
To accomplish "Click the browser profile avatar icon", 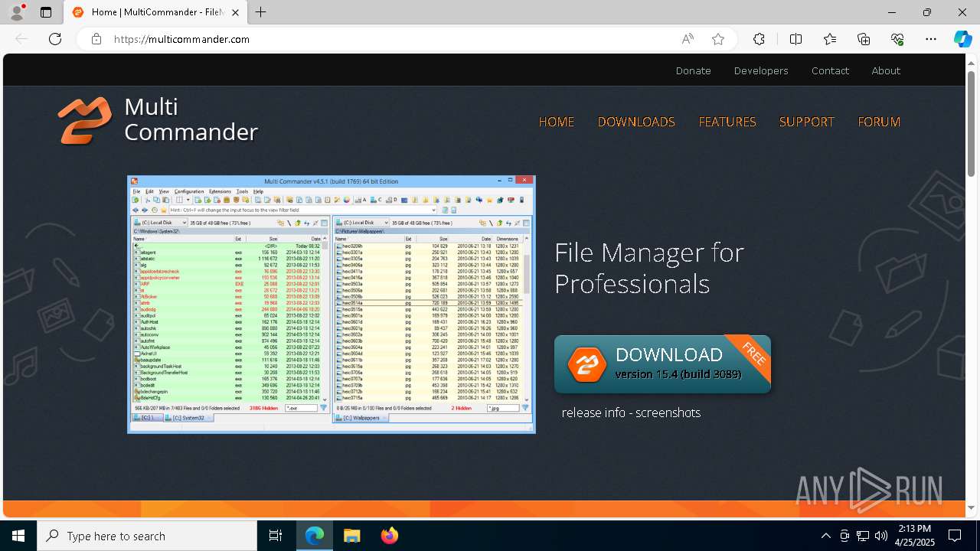I will point(17,12).
